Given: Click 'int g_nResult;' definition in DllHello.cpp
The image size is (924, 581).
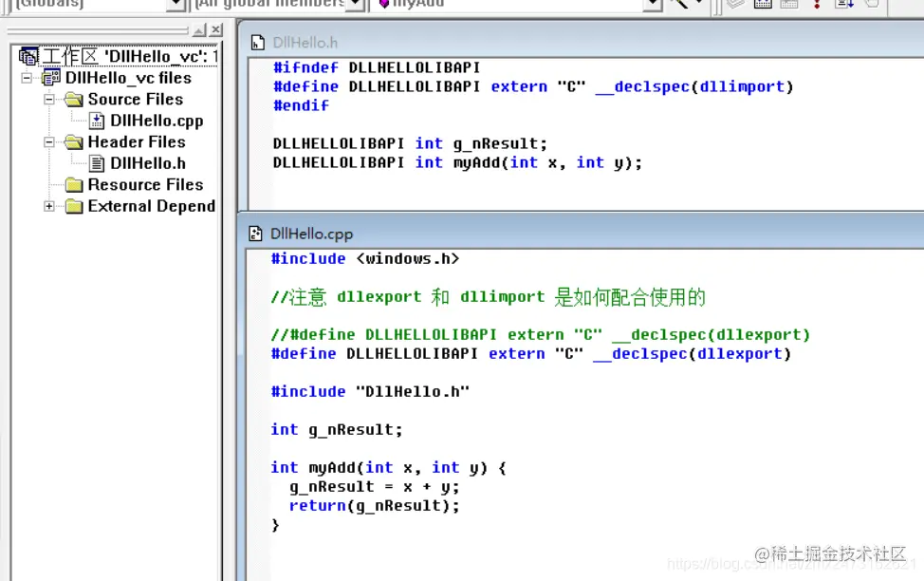Looking at the screenshot, I should coord(337,430).
